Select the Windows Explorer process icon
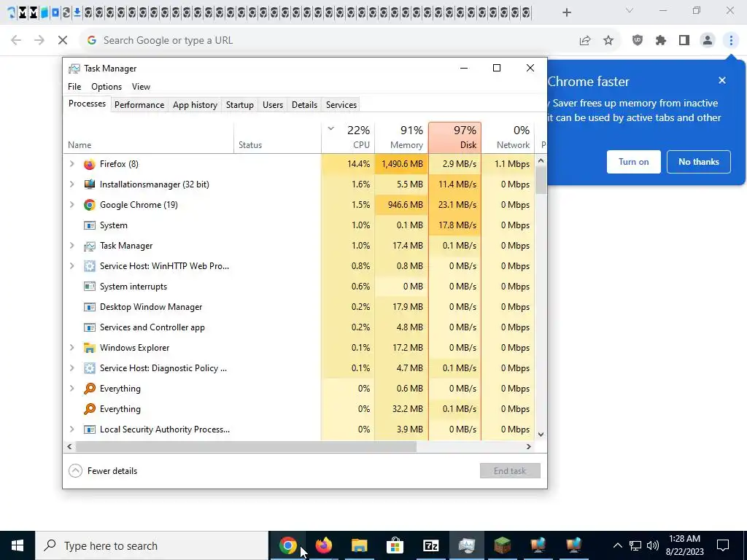 (89, 348)
